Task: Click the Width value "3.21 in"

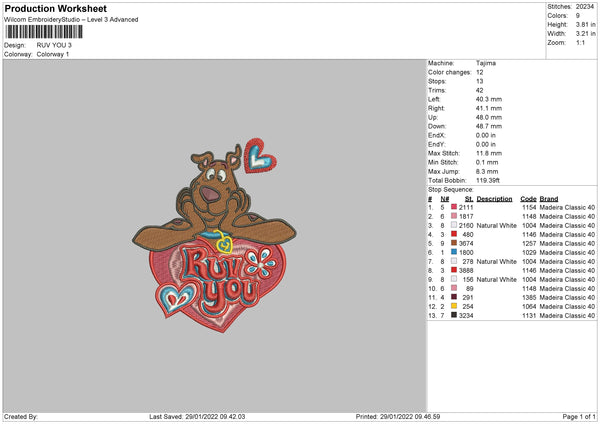Action: (585, 34)
